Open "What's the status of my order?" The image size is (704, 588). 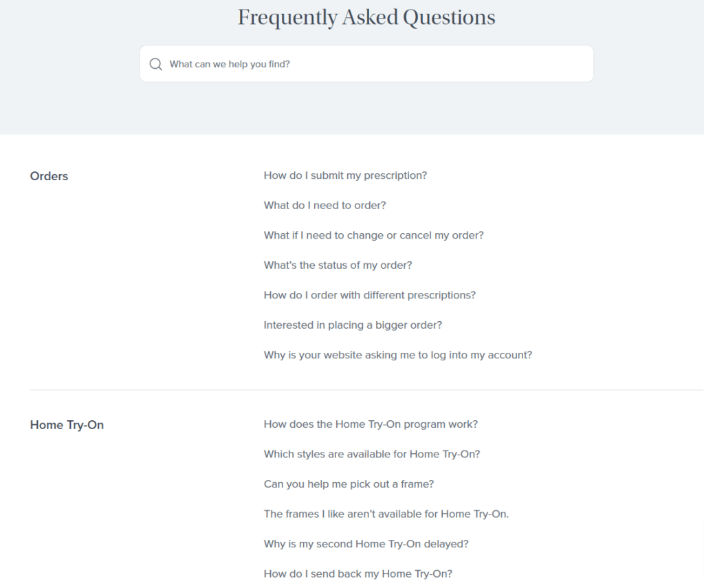tap(338, 265)
